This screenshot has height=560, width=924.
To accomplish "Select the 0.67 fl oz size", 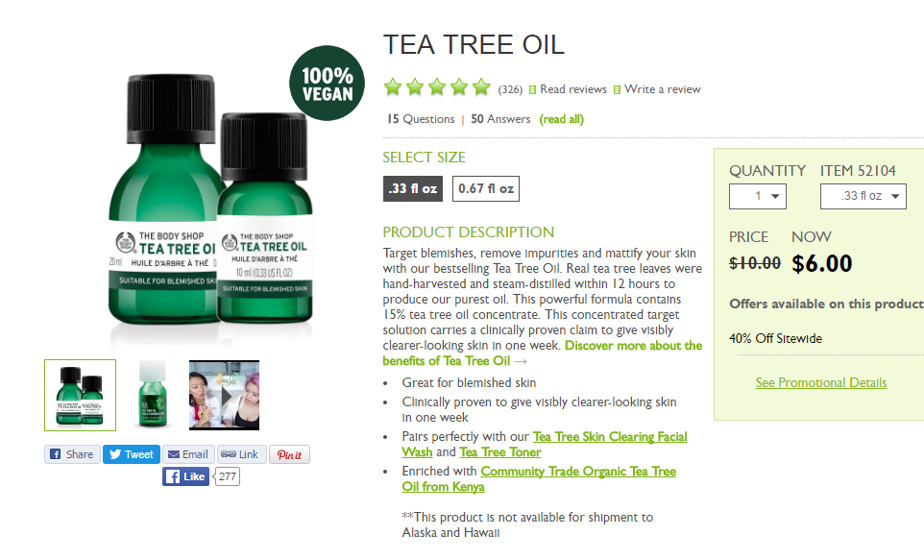I will (x=486, y=188).
